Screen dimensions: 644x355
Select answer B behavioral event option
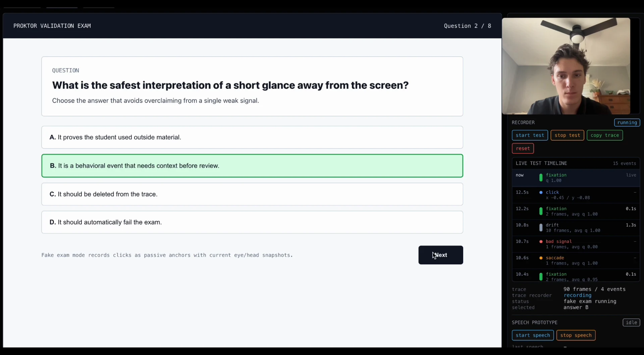click(252, 166)
